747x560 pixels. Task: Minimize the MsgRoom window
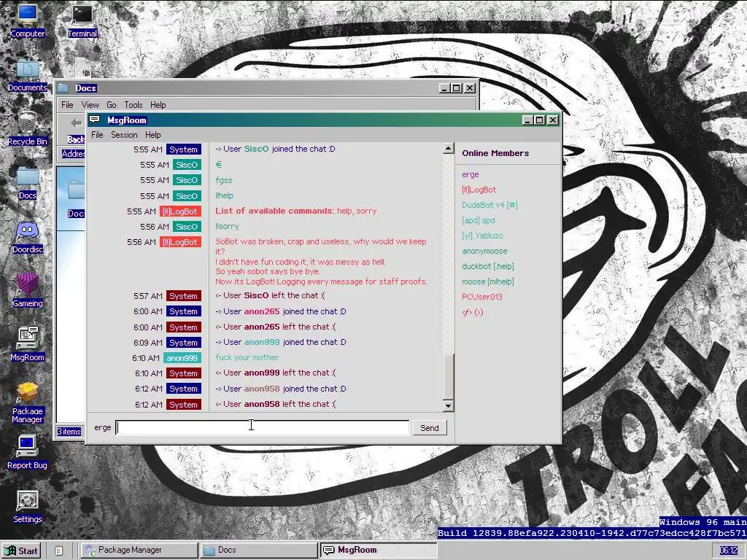pyautogui.click(x=527, y=120)
